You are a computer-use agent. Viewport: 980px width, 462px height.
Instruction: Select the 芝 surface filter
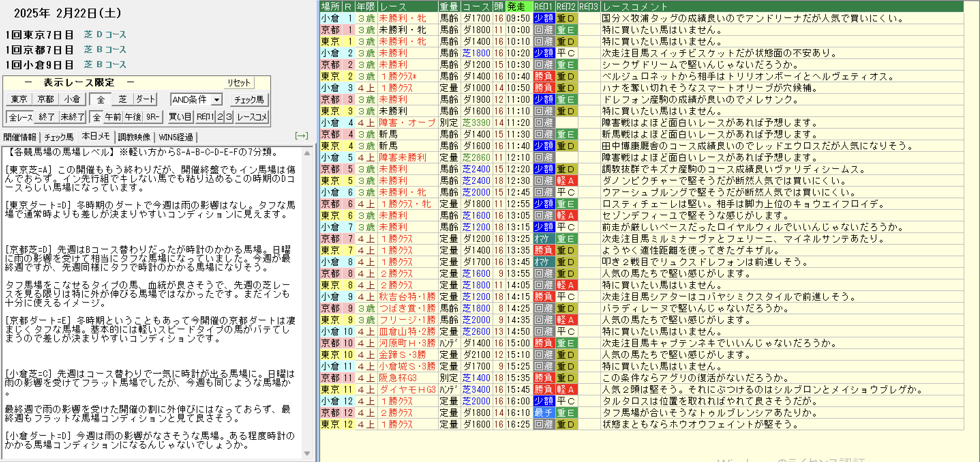pyautogui.click(x=122, y=99)
